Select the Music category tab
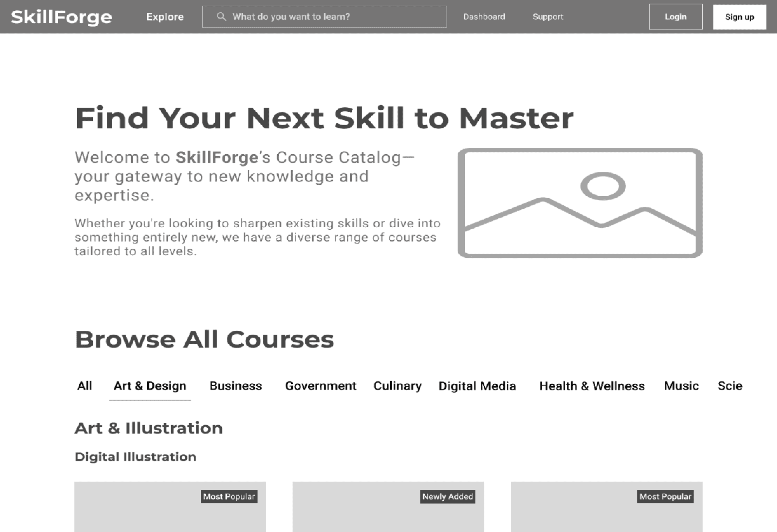Screen dimensions: 777x532 [681, 386]
